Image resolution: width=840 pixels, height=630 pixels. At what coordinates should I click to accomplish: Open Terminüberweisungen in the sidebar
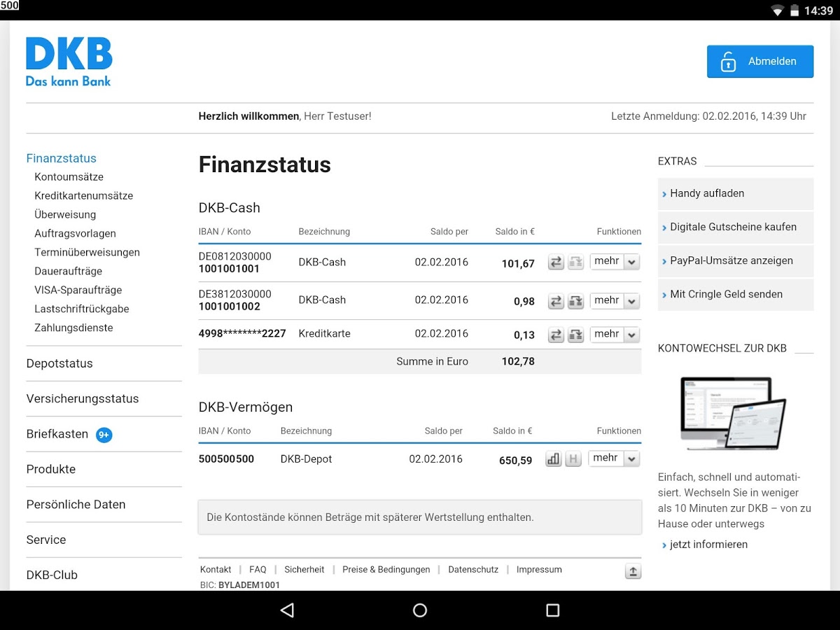(x=87, y=253)
